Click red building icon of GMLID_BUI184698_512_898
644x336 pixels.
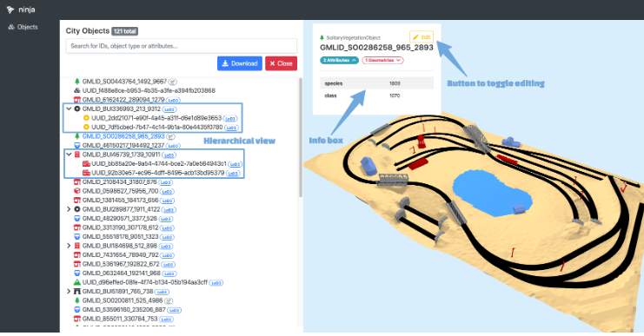[76, 246]
